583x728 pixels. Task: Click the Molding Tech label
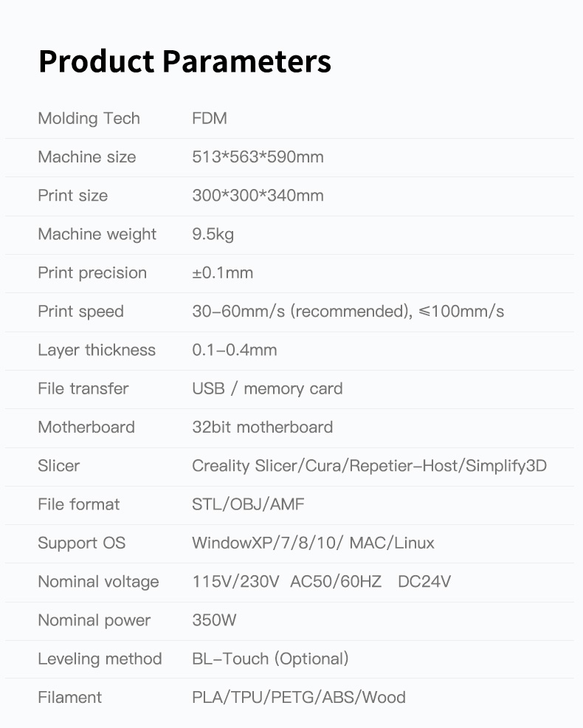point(89,119)
